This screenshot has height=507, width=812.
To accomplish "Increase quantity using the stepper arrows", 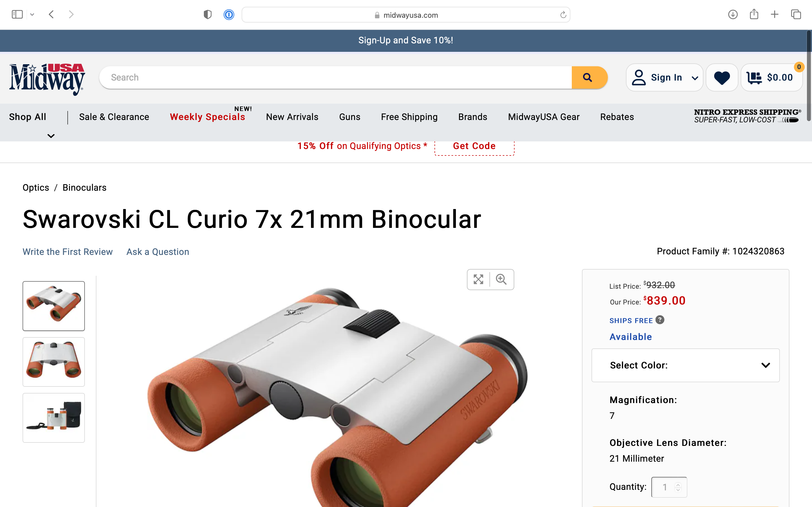I will [678, 484].
